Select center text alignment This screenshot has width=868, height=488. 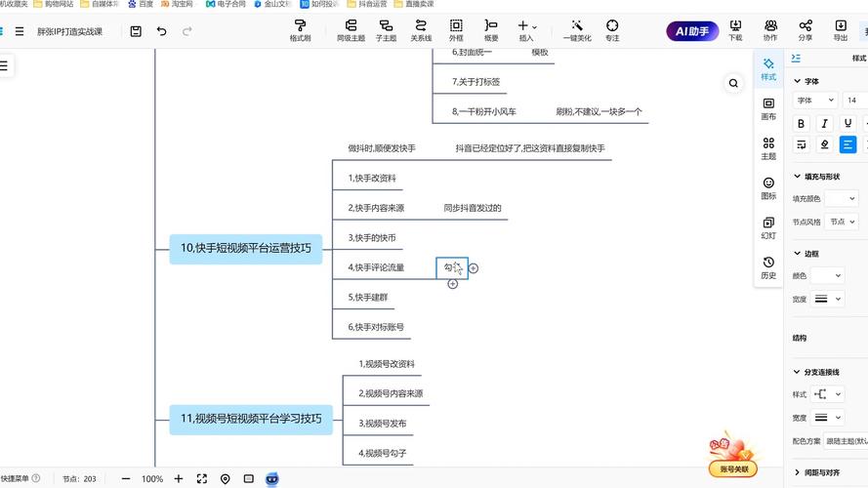click(847, 145)
